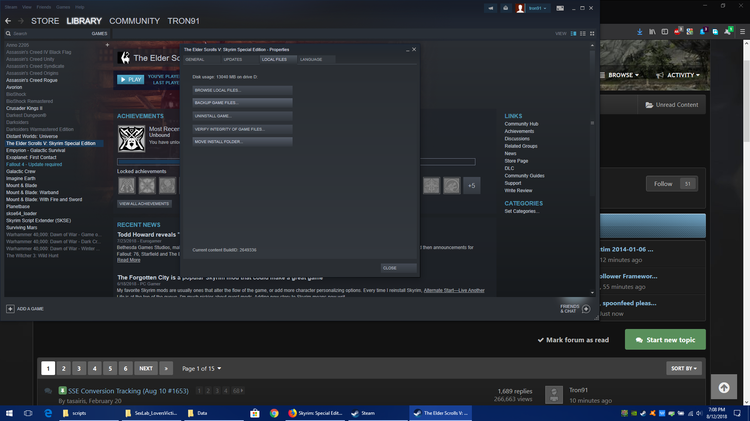Viewport: 750px width, 421px height.
Task: Open the browser hamburger menu
Action: [742, 32]
